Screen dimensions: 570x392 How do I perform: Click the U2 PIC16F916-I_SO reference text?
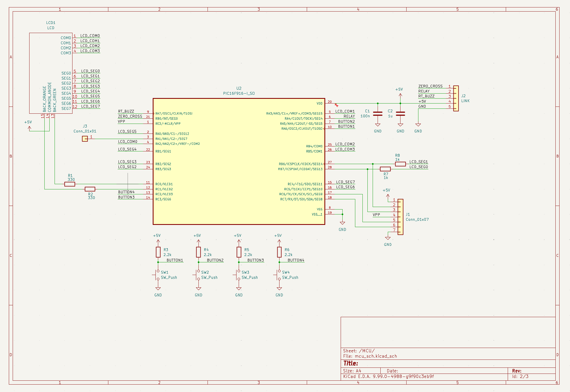point(239,88)
